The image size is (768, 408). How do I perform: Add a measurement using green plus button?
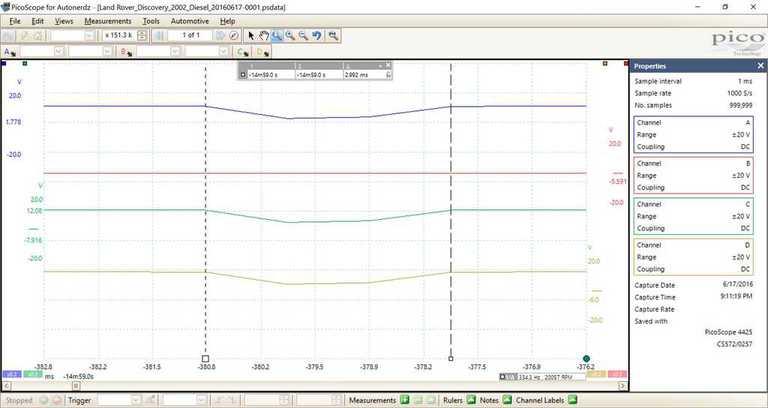point(404,400)
